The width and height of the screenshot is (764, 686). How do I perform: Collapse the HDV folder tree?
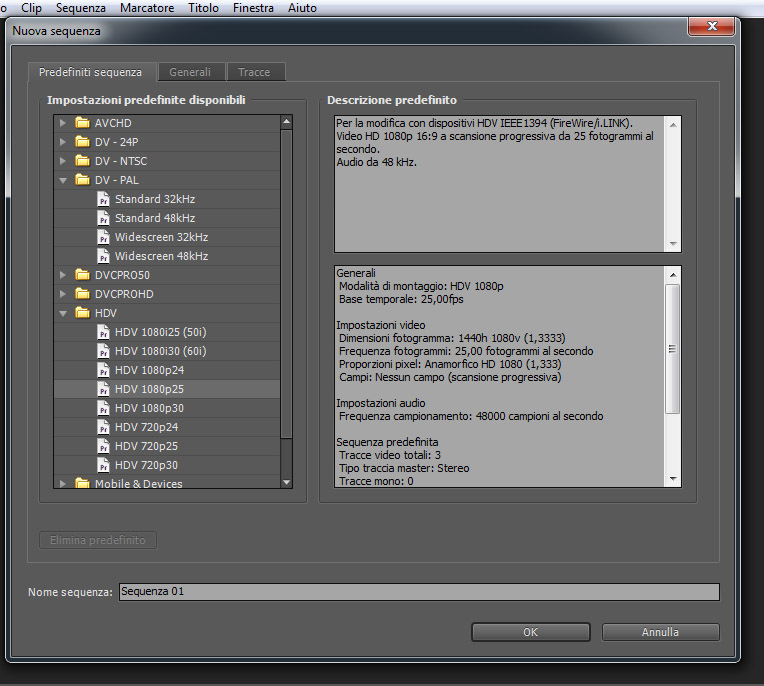pos(62,313)
